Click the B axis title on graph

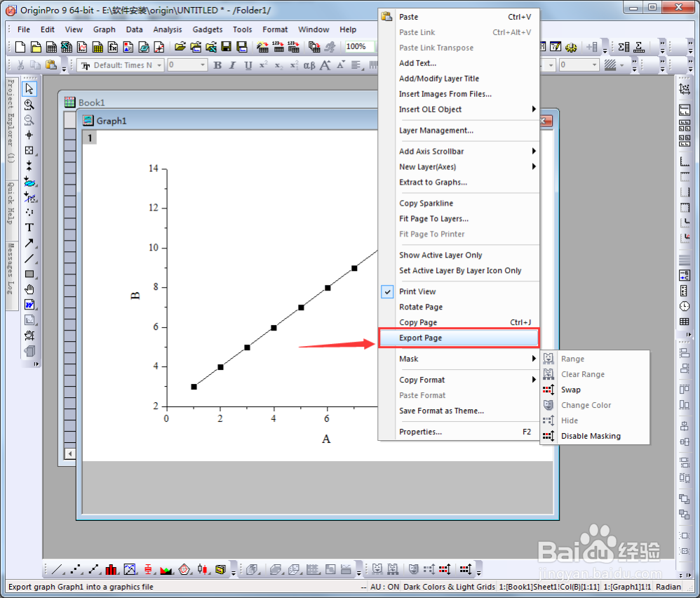pyautogui.click(x=135, y=295)
